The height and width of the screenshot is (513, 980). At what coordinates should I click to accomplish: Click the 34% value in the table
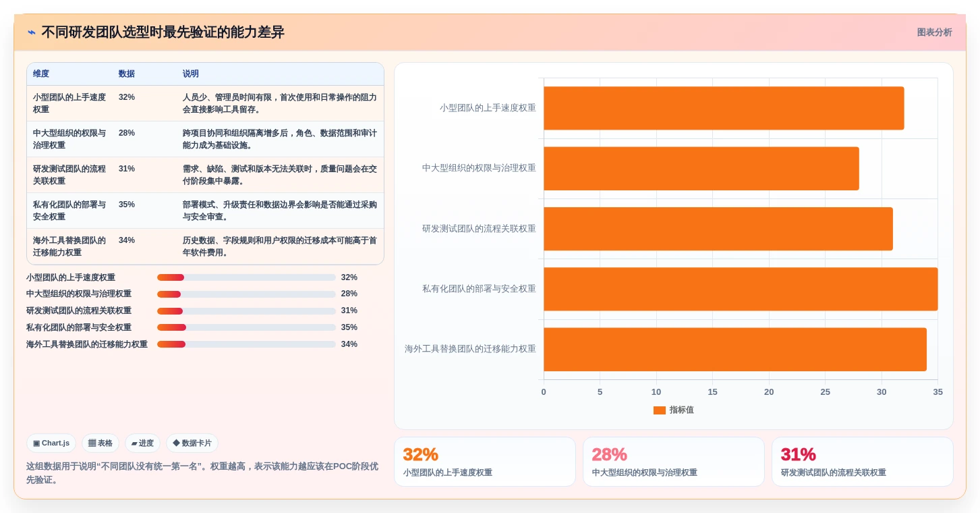point(127,240)
